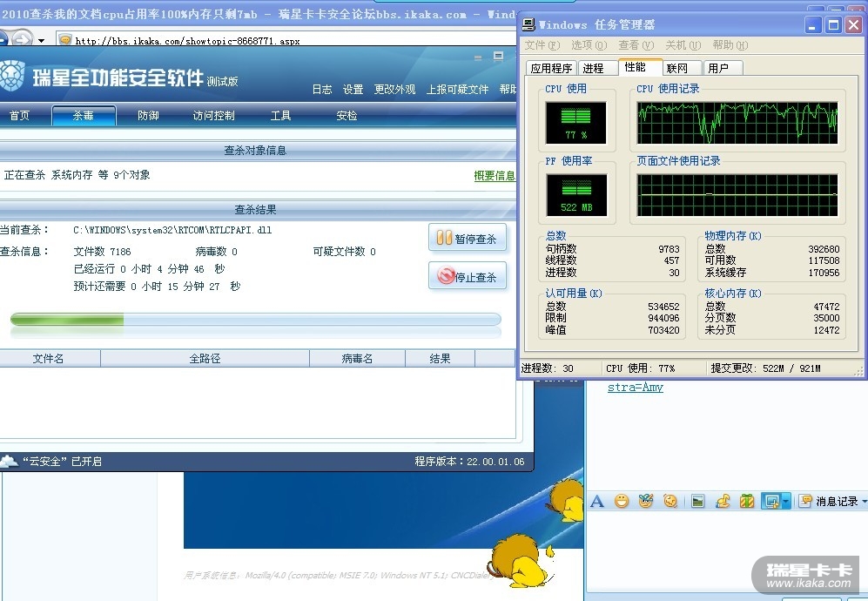
Task: Open the 访问控制 access control tab
Action: click(213, 115)
